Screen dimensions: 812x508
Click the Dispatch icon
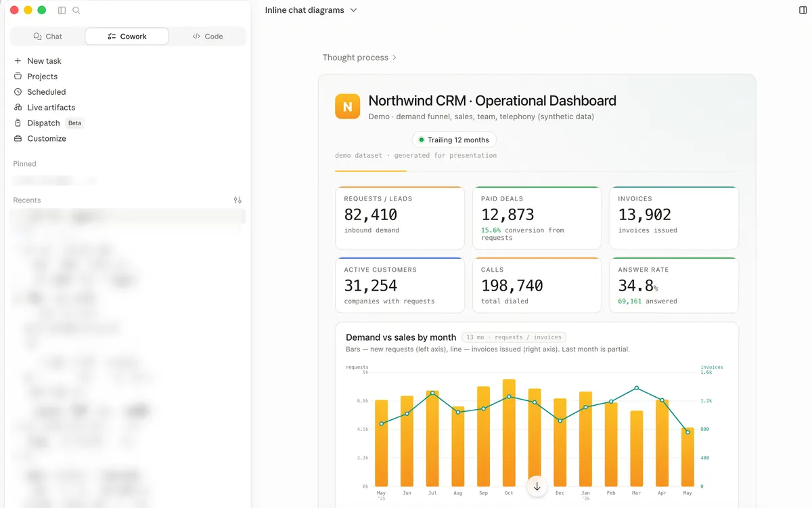[x=18, y=123]
